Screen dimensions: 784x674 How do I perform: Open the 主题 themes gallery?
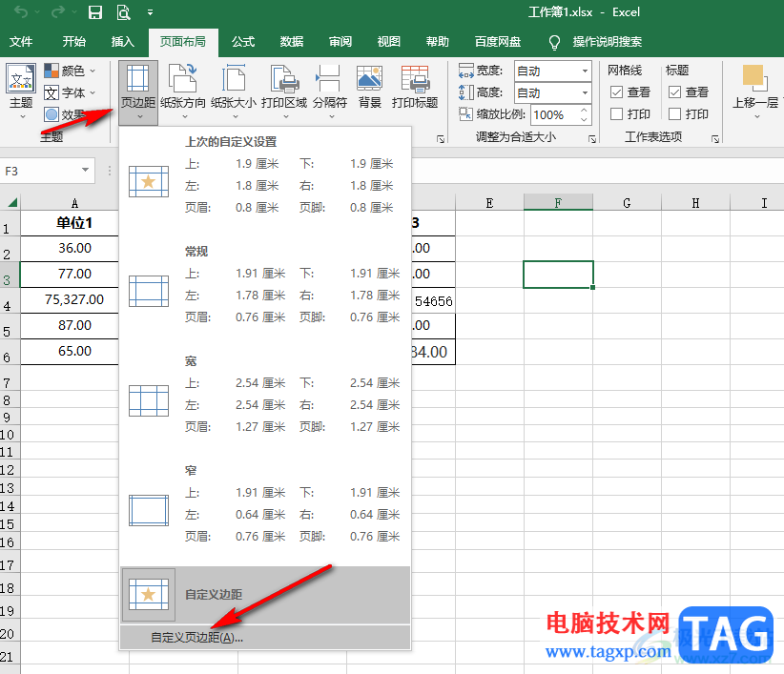pyautogui.click(x=21, y=92)
